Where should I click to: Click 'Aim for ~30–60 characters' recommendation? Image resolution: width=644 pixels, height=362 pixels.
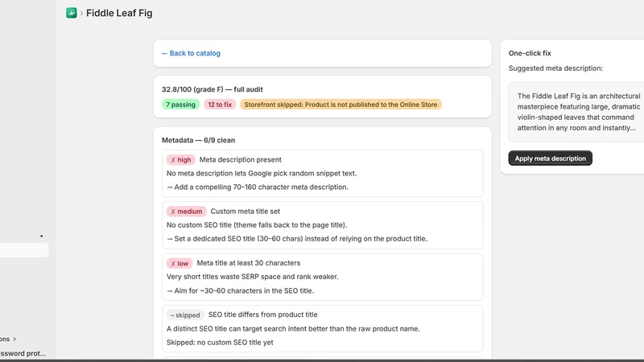(x=240, y=291)
